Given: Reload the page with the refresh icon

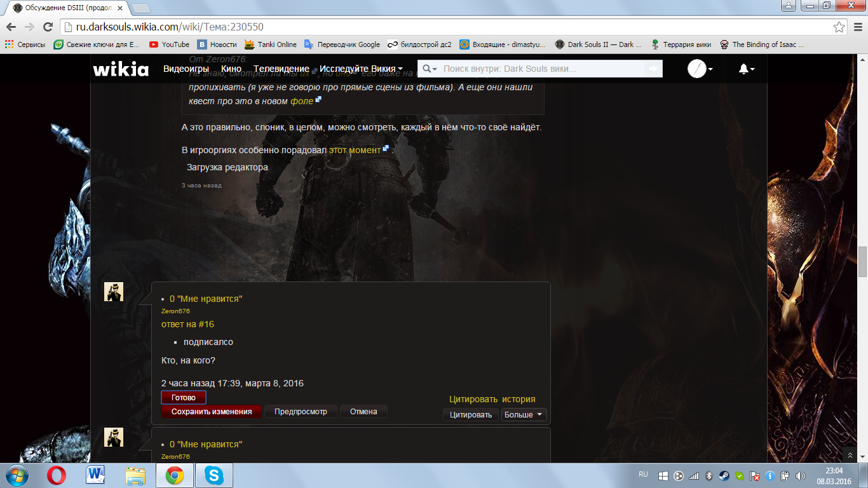Looking at the screenshot, I should [x=48, y=27].
